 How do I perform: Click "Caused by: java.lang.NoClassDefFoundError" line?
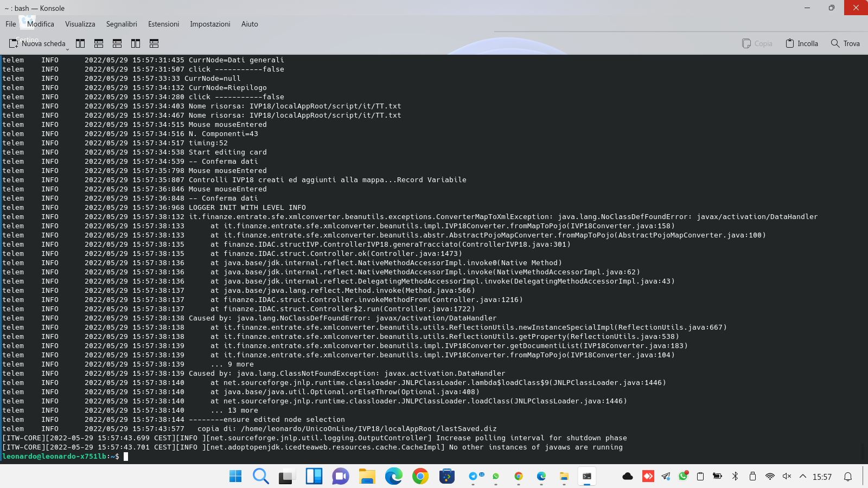coord(277,318)
